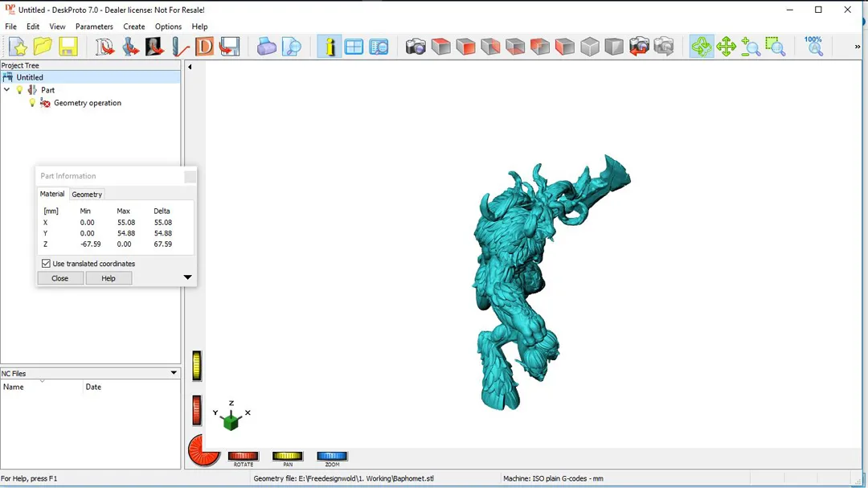Open the File menu

tap(10, 27)
